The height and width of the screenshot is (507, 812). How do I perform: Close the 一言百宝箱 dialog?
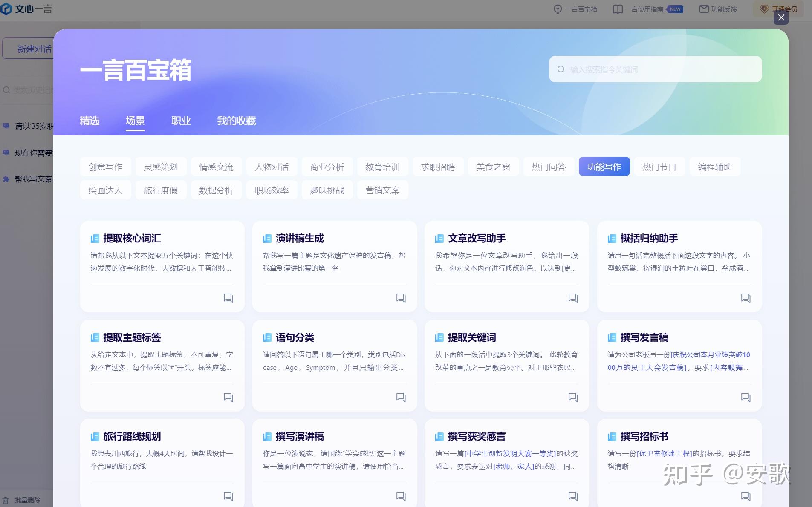(781, 17)
